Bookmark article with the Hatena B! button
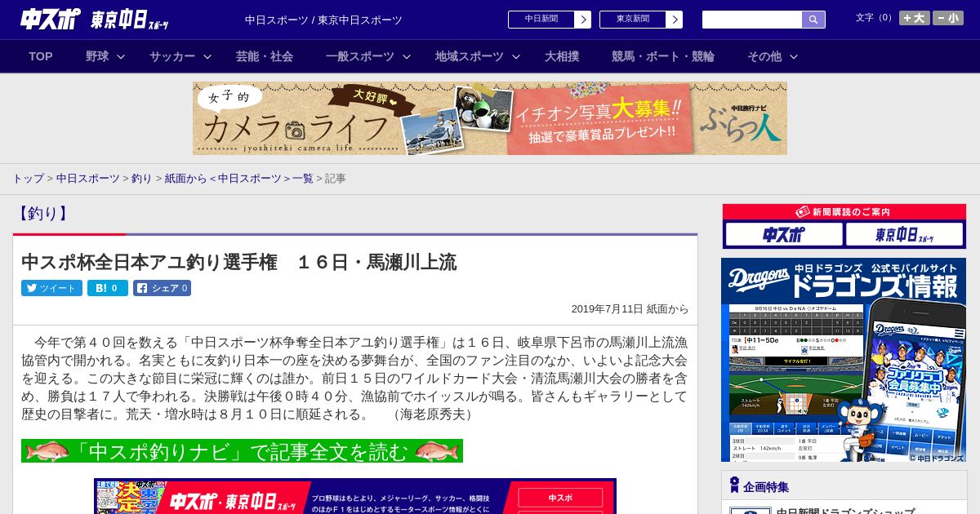 (108, 288)
